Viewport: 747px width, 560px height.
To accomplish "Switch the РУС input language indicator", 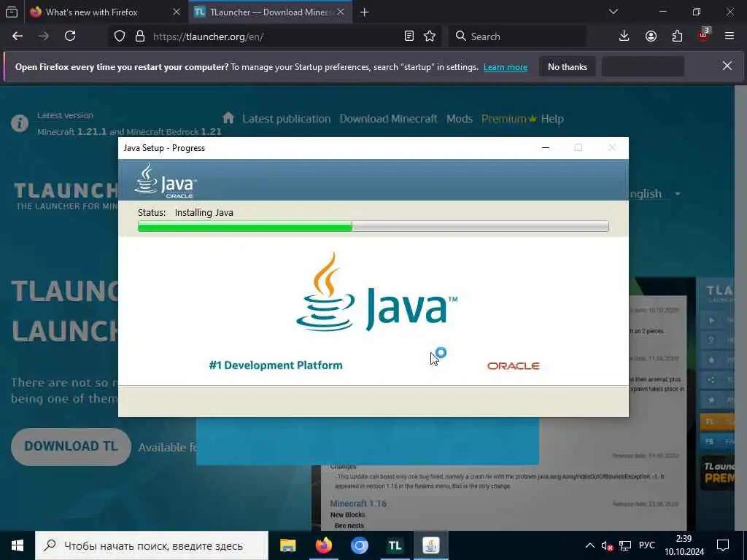I will 646,545.
